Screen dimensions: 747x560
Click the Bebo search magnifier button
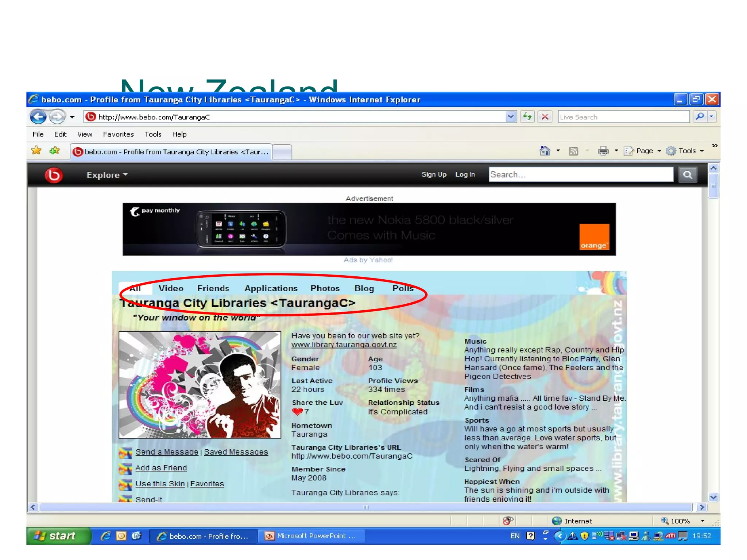687,175
